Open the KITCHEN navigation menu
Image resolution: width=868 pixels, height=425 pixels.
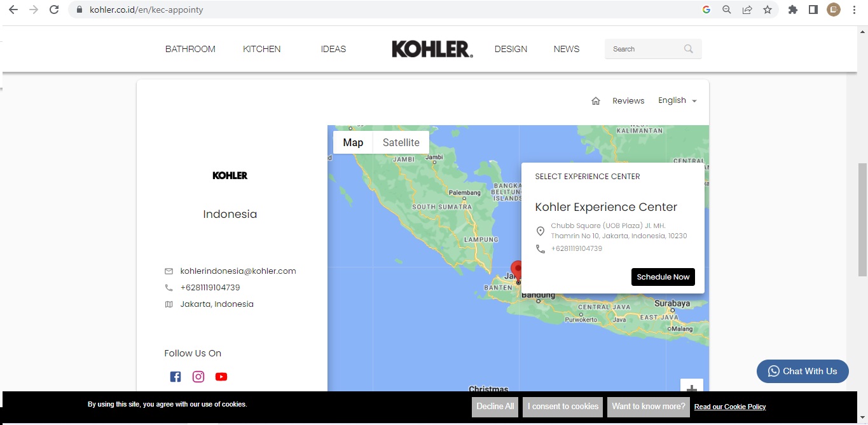261,49
